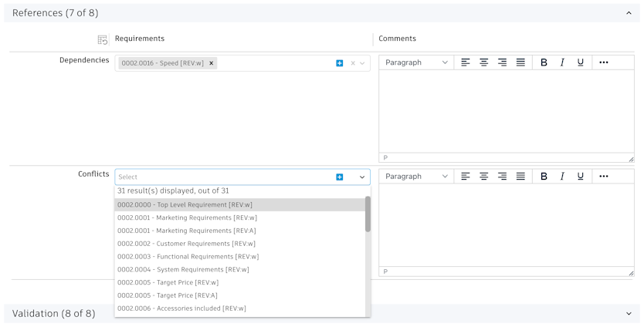Screen dimensions: 644x327
Task: Select 0002.0000 - Top Level Requirement option
Action: pos(185,205)
